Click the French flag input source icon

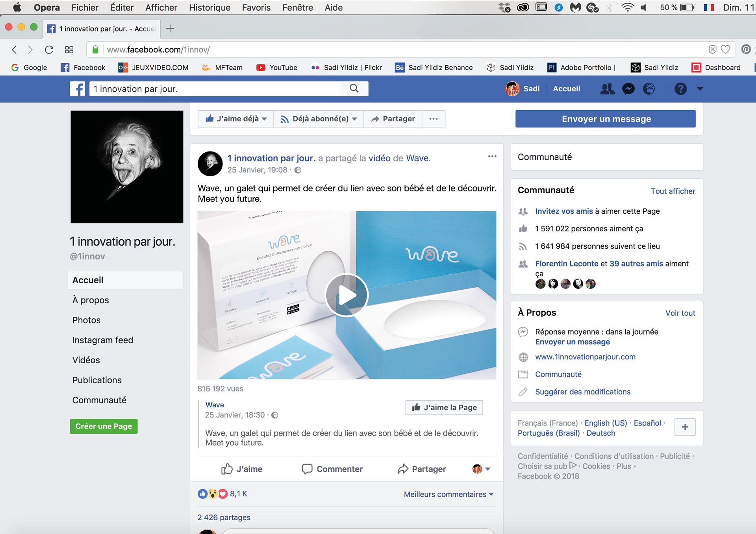(x=709, y=7)
